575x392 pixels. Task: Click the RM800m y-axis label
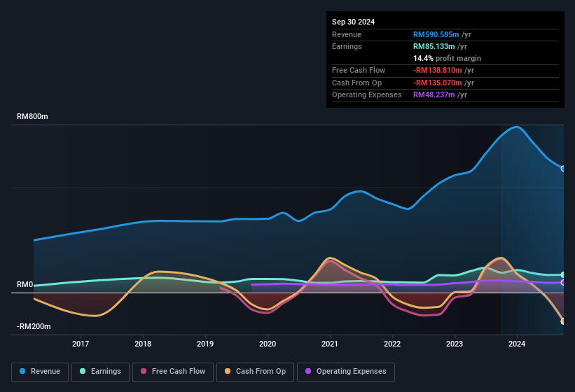(32, 116)
